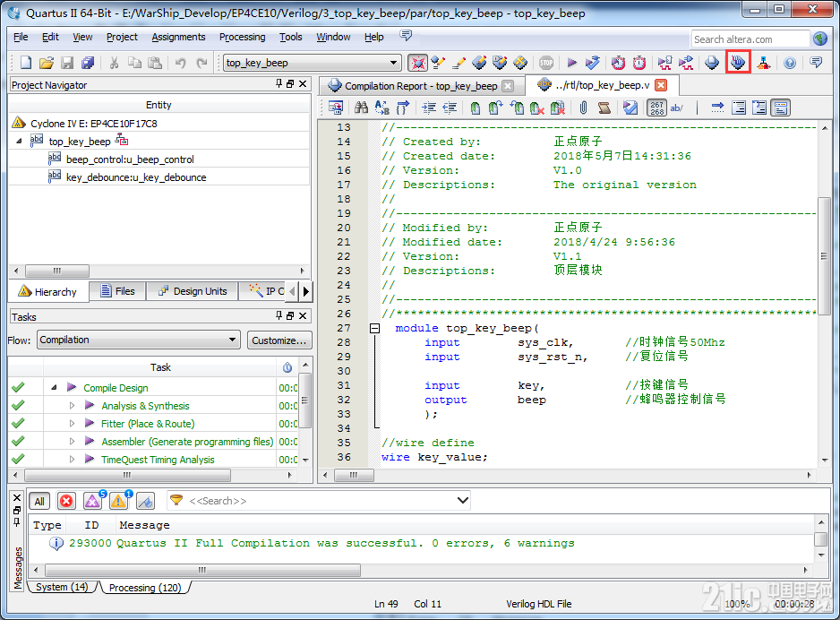Click the Save icon
Viewport: 840px width, 620px height.
coord(67,63)
